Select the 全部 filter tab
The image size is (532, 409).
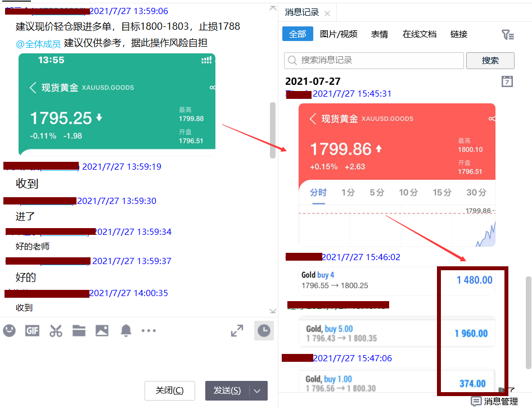pos(297,34)
